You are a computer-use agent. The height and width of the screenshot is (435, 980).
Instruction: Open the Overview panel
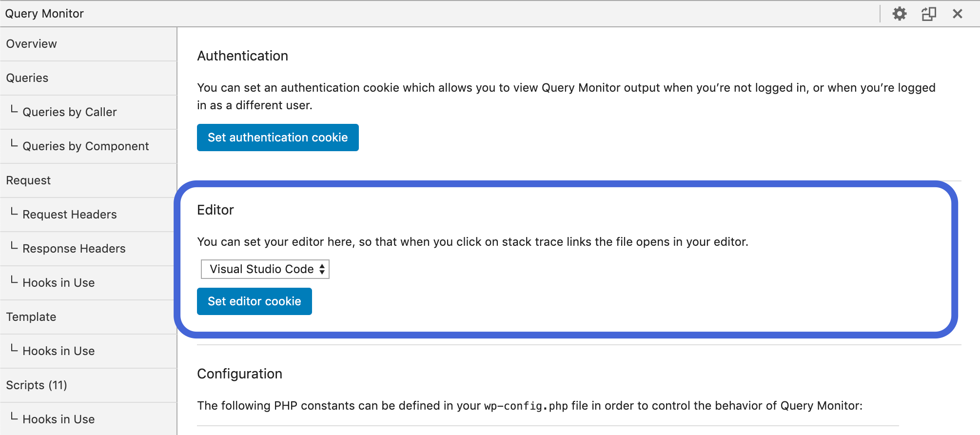point(32,44)
